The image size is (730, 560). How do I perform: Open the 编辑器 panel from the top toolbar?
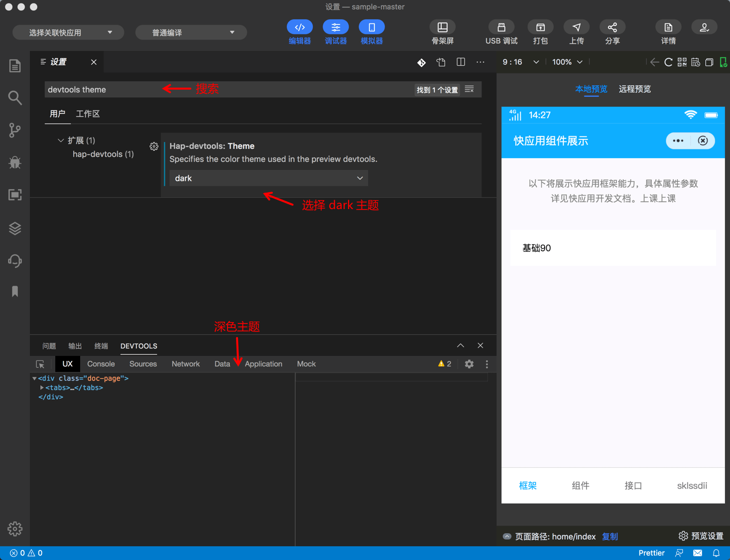299,31
